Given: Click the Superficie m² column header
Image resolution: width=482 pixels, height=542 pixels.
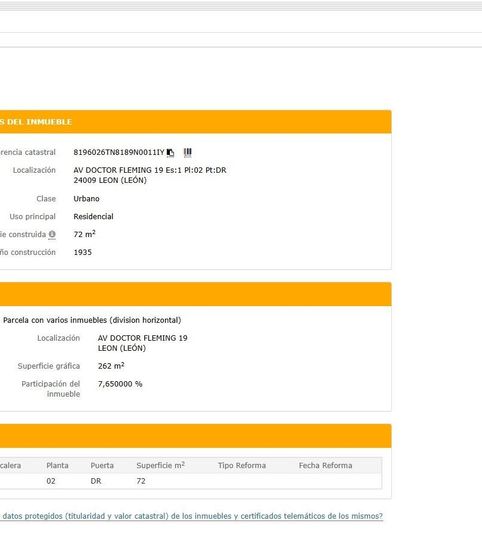Looking at the screenshot, I should click(160, 465).
